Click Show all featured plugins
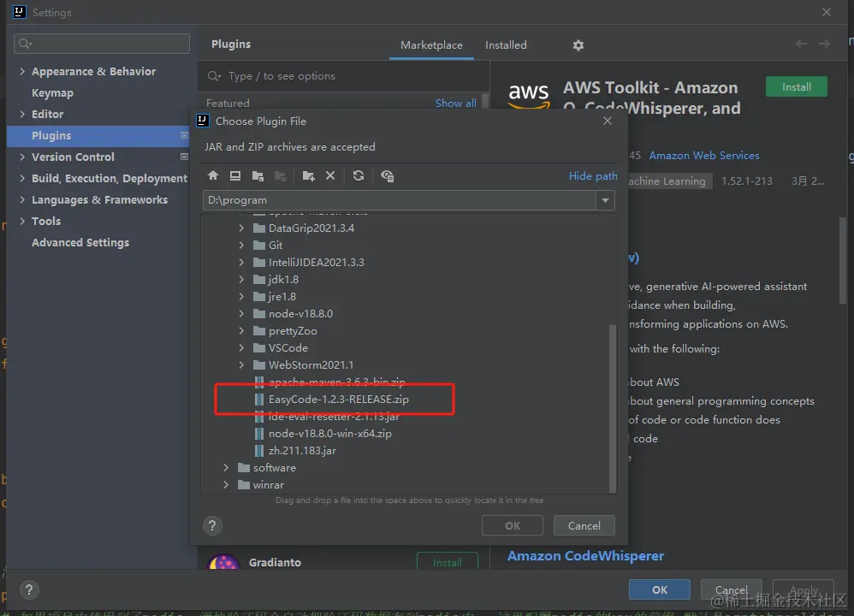 click(456, 103)
